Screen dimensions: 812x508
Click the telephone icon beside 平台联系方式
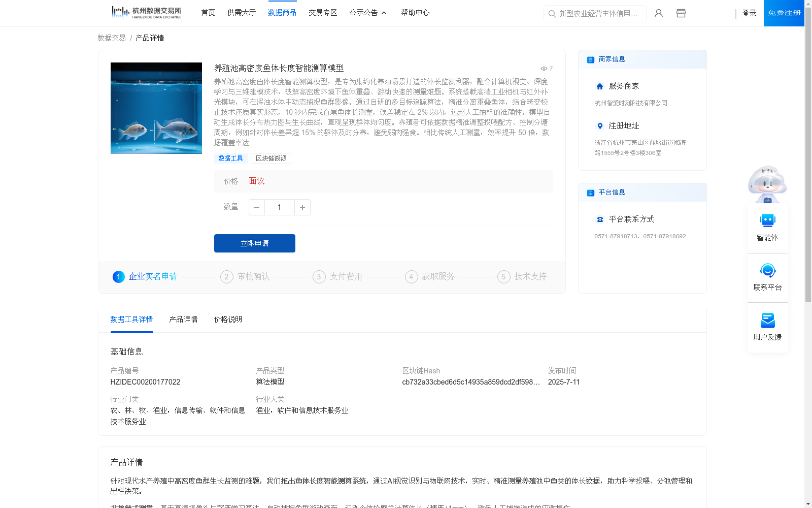coord(600,219)
